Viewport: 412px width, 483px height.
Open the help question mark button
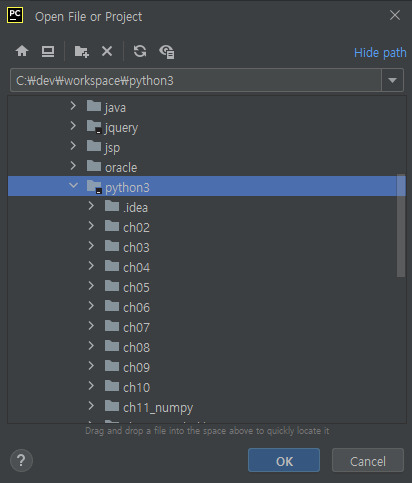point(21,461)
